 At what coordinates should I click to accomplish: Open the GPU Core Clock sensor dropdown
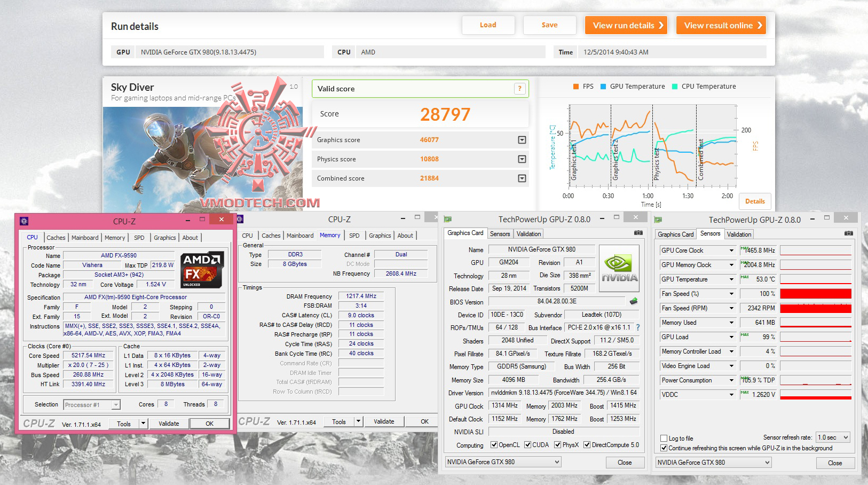click(x=731, y=251)
